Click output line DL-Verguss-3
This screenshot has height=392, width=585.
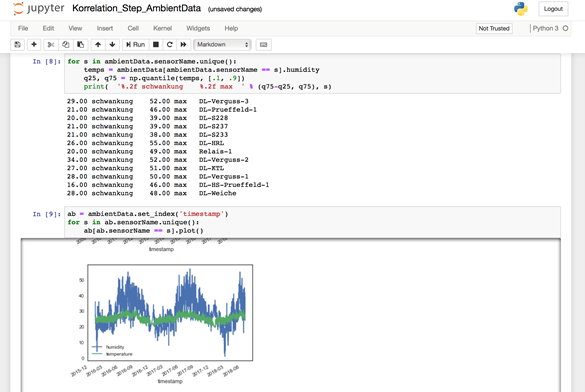(158, 101)
